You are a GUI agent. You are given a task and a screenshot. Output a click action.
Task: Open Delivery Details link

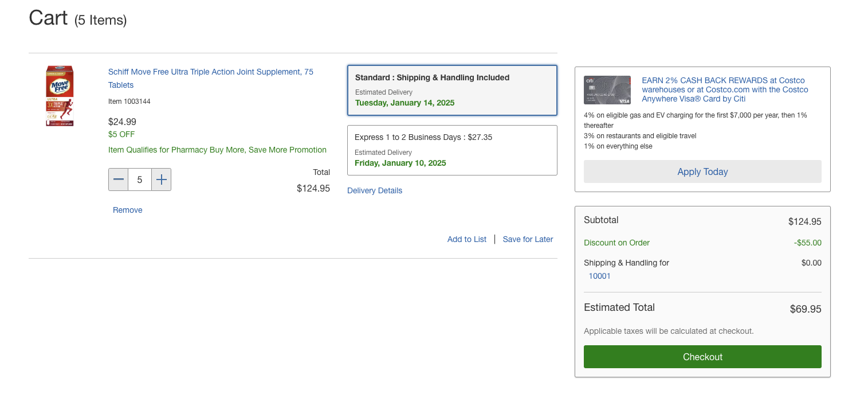point(375,190)
